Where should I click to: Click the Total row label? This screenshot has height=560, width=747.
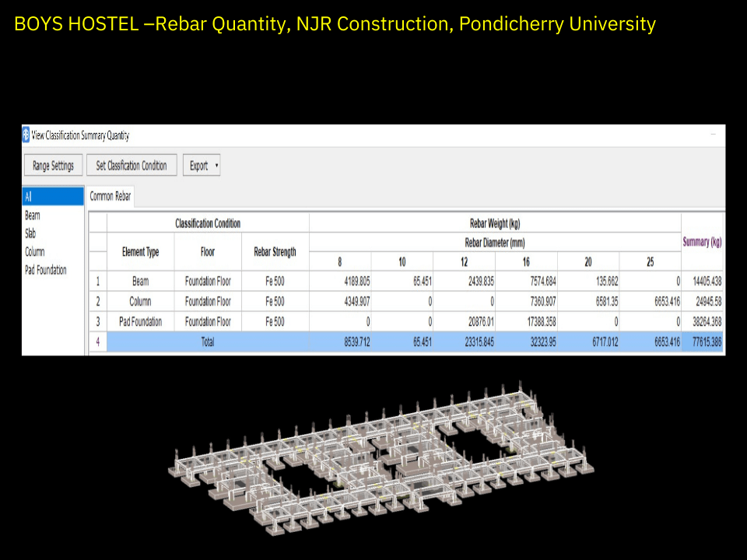(208, 342)
